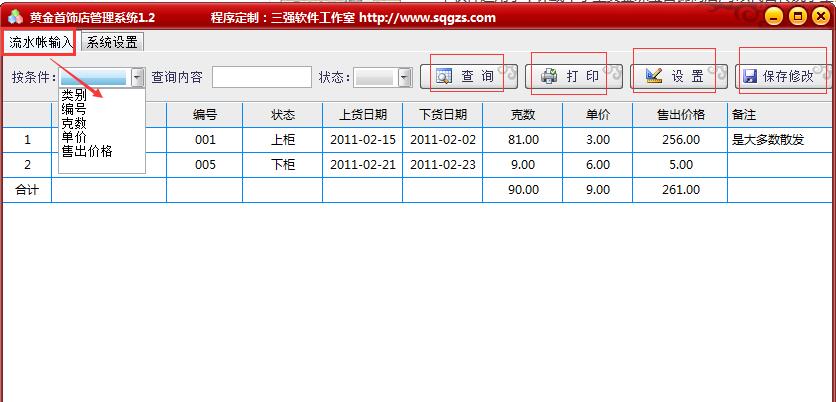Select 类别 from the dropdown list

(x=74, y=96)
